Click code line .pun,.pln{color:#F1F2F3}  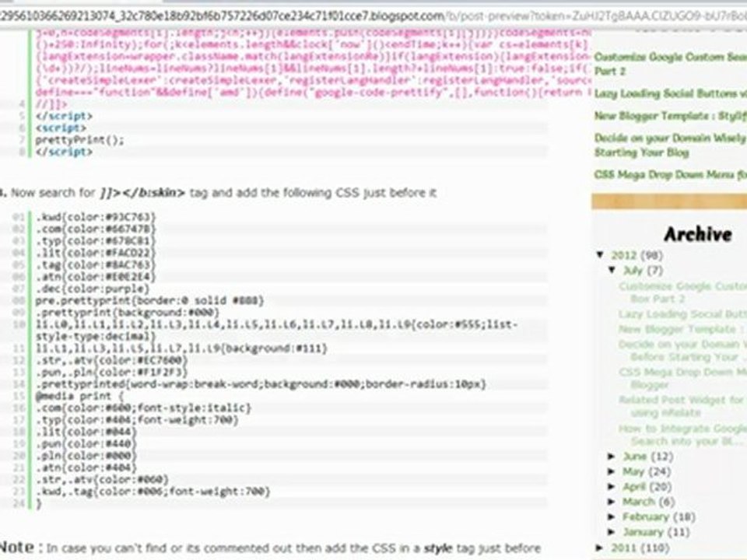pos(111,372)
